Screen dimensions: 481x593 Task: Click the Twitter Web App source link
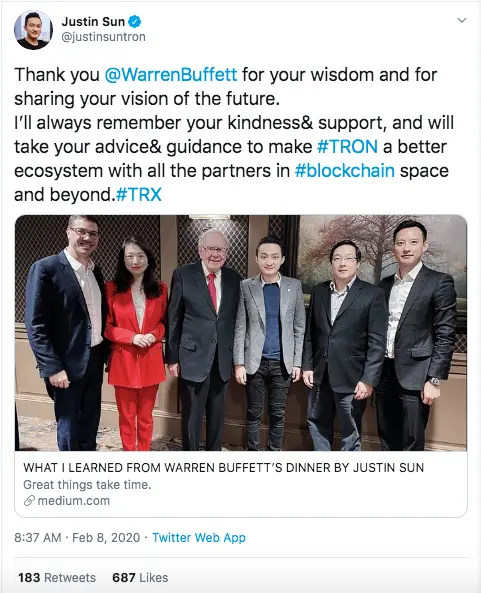(199, 537)
